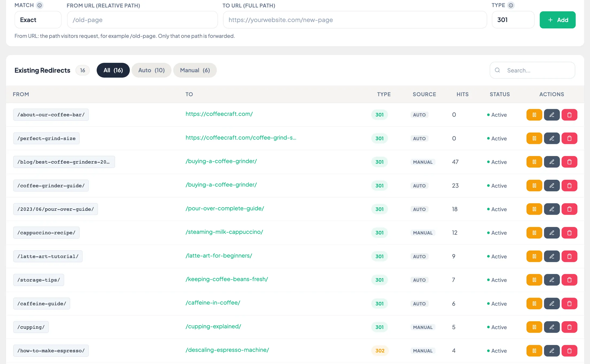Edit the /blog/best-coffee-grinders redirect
590x364 pixels.
pos(552,162)
